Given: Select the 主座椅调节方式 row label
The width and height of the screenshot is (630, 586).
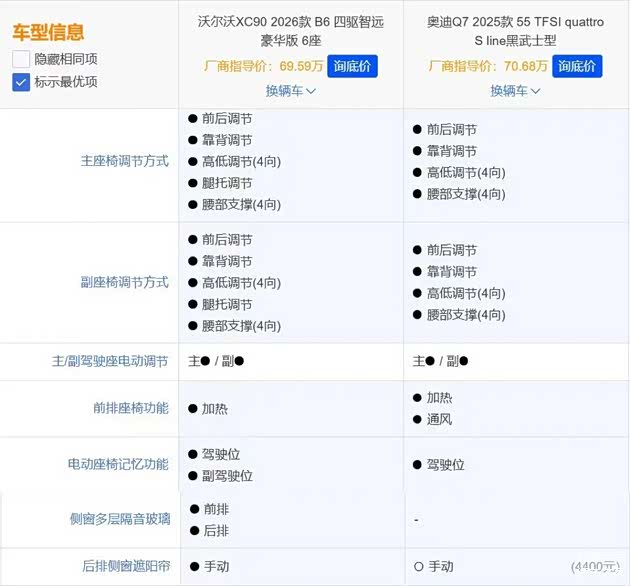Looking at the screenshot, I should tap(124, 161).
